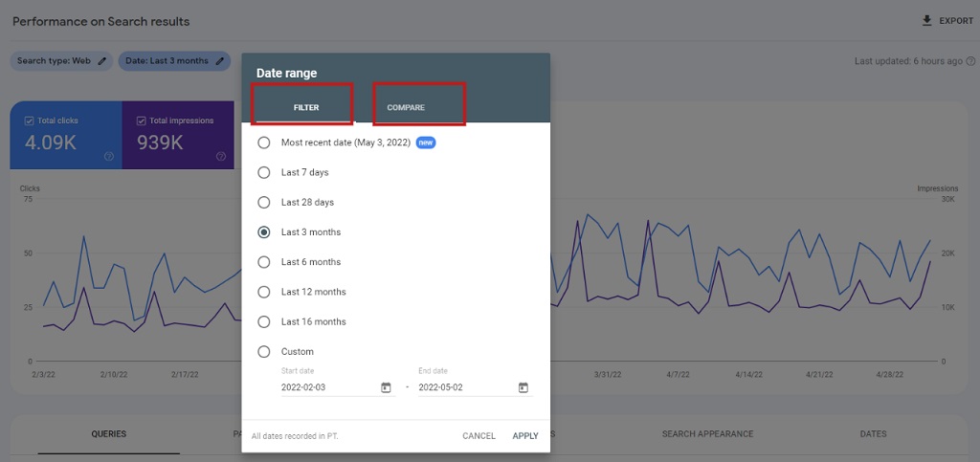Screen dimensions: 980x462
Task: Click the Date: Last 3 months chip
Action: 174,61
